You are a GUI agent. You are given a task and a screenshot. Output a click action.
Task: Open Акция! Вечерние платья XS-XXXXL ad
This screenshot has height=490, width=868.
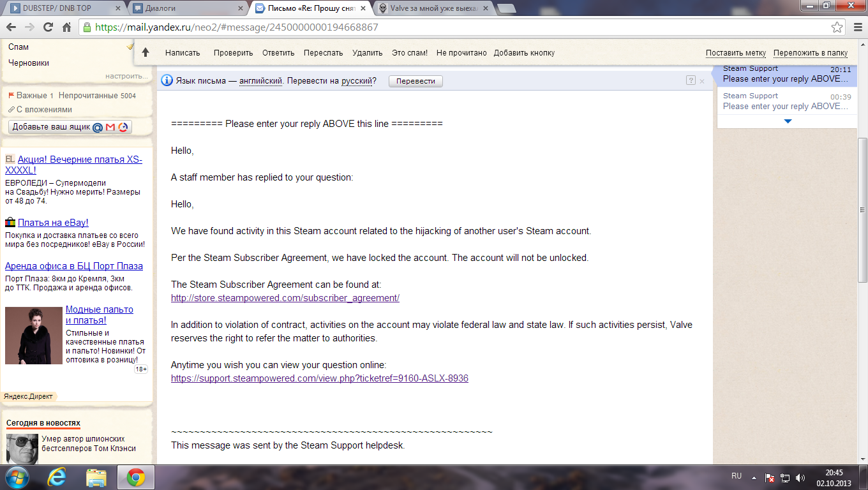click(x=74, y=165)
